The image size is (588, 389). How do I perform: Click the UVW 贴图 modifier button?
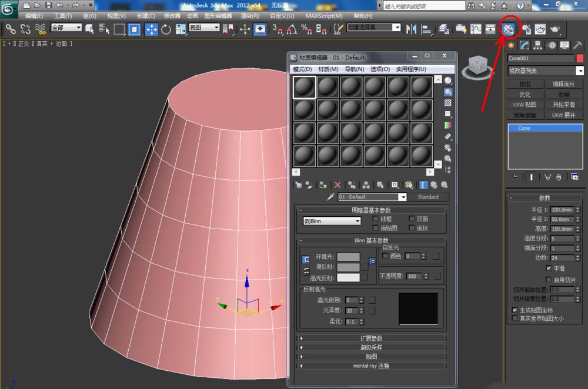pos(525,105)
